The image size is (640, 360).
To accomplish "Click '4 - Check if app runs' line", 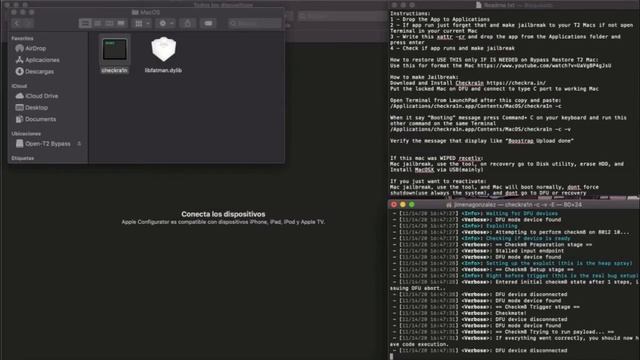I will point(452,48).
